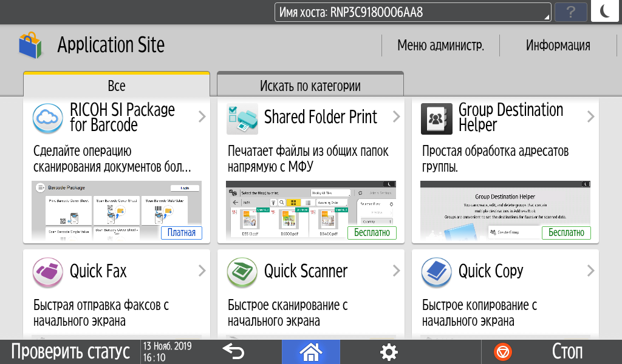
Task: Click description 'Простая обработка адресатов группы'
Action: [x=496, y=159]
